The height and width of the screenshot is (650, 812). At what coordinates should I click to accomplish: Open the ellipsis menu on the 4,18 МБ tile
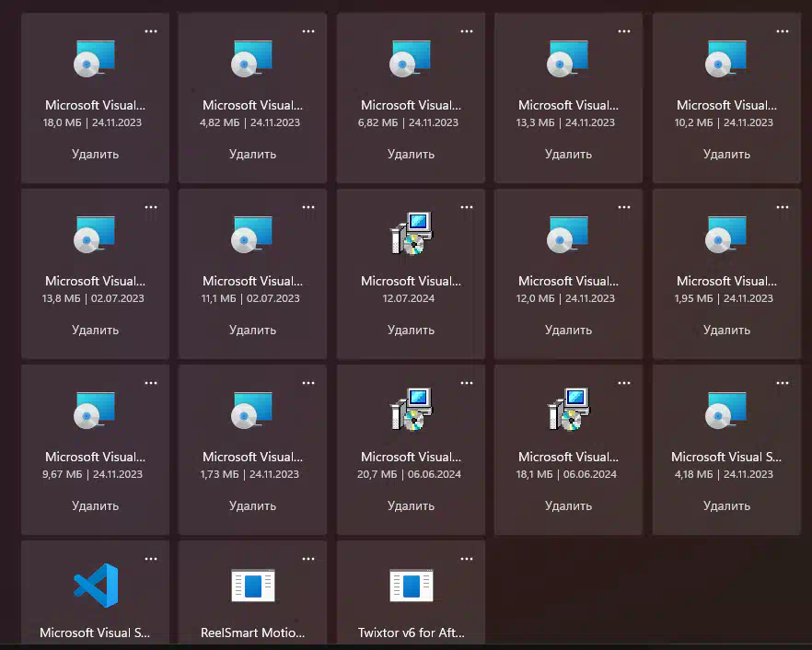coord(783,383)
